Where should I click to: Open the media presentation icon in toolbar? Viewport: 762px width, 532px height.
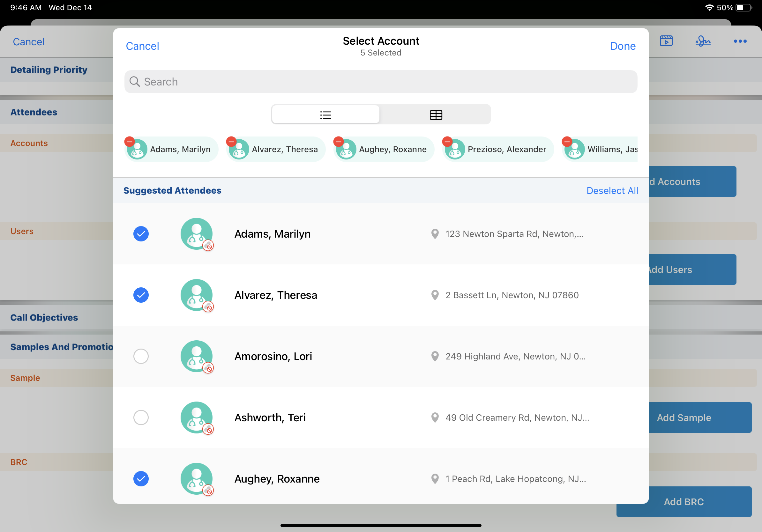pyautogui.click(x=666, y=41)
